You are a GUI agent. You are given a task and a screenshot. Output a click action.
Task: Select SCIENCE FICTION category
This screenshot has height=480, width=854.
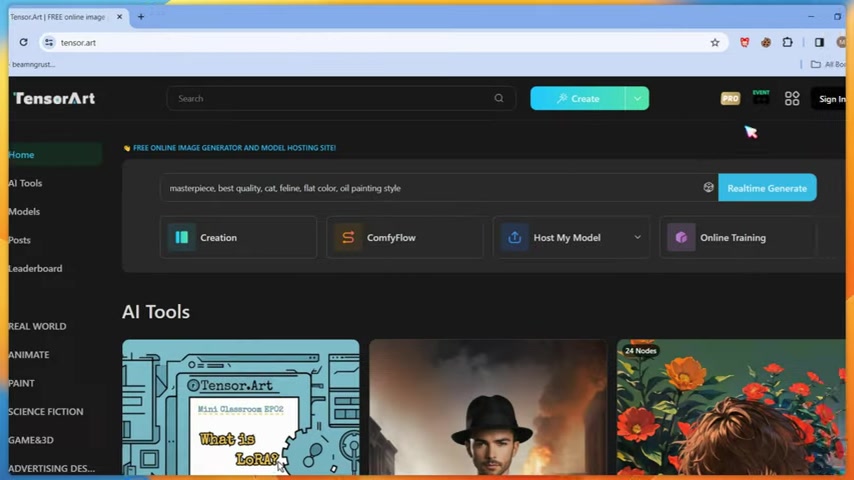point(46,411)
